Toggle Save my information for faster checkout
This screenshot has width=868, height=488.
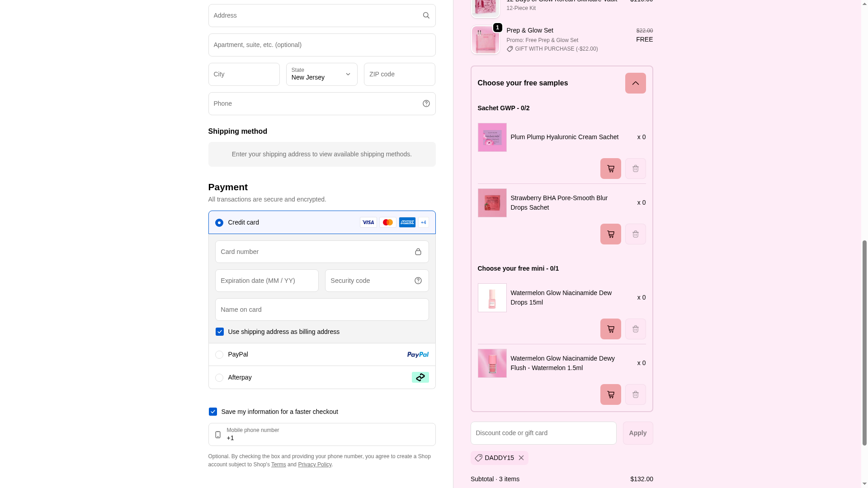[x=213, y=412]
